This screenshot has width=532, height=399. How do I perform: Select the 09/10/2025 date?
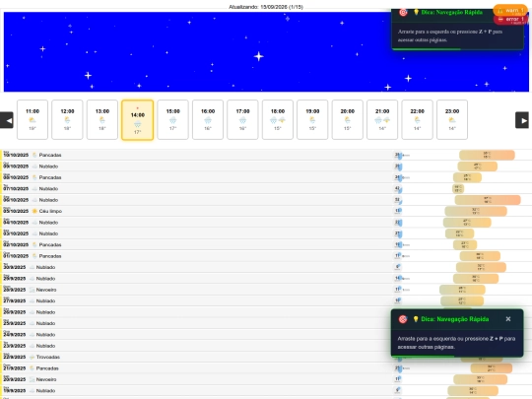[x=16, y=166]
